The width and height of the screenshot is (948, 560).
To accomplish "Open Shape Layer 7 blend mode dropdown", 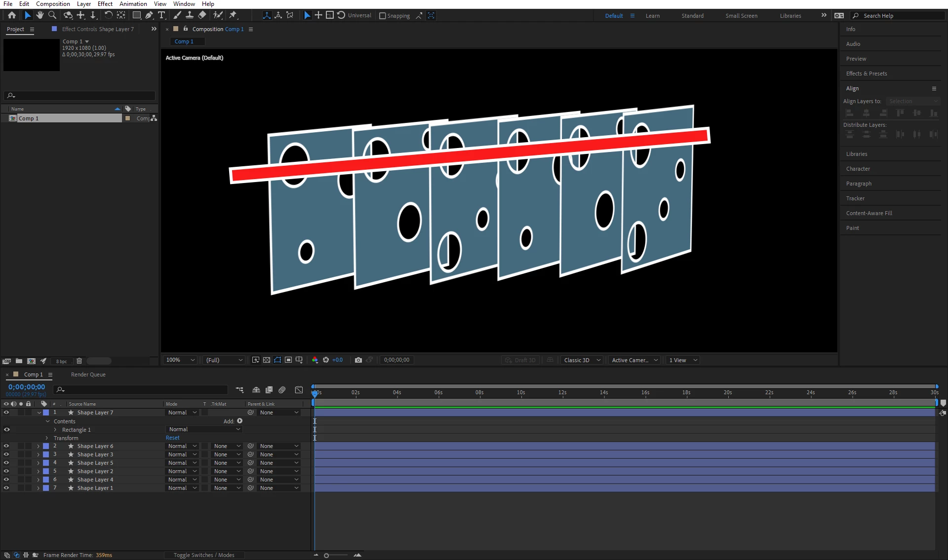I will 182,412.
